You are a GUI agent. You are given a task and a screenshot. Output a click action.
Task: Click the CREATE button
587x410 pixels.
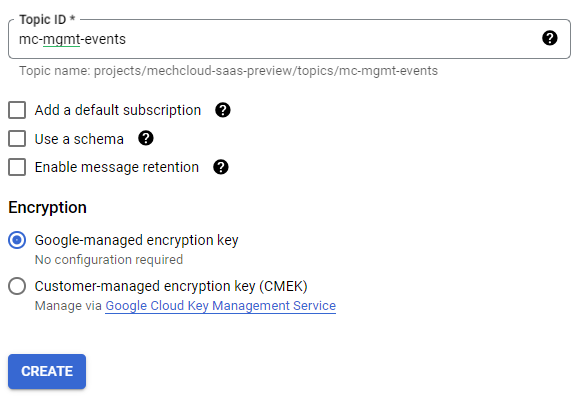47,371
